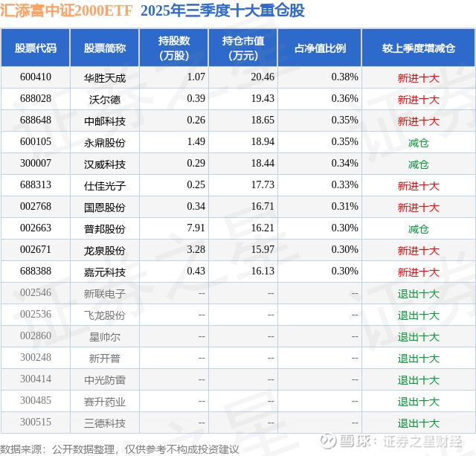This screenshot has width=476, height=456.
Task: Click share count 3.28
Action: coord(196,249)
